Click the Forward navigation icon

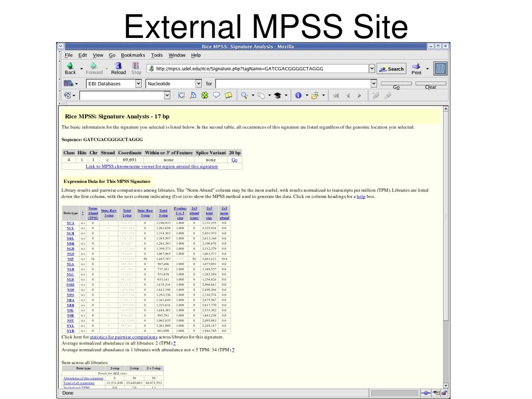click(94, 65)
